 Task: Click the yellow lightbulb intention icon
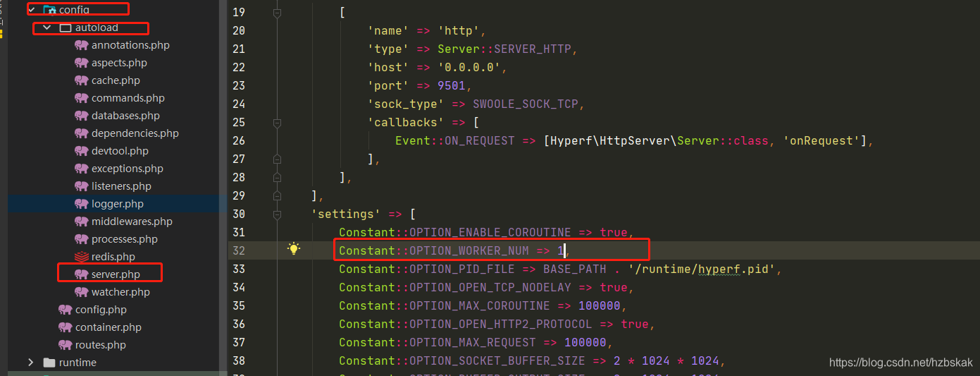[294, 248]
